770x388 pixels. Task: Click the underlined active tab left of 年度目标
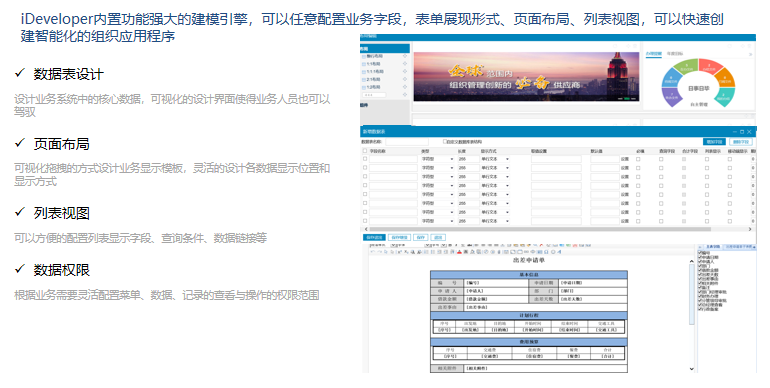(654, 54)
